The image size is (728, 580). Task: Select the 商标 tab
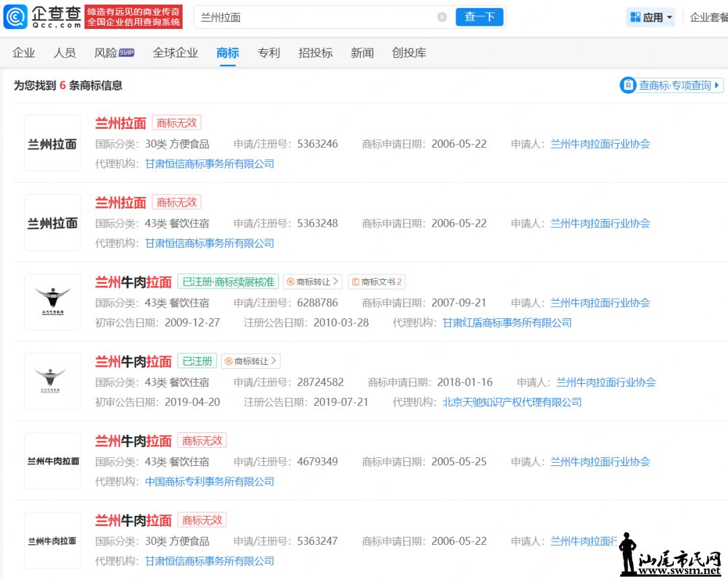(228, 53)
